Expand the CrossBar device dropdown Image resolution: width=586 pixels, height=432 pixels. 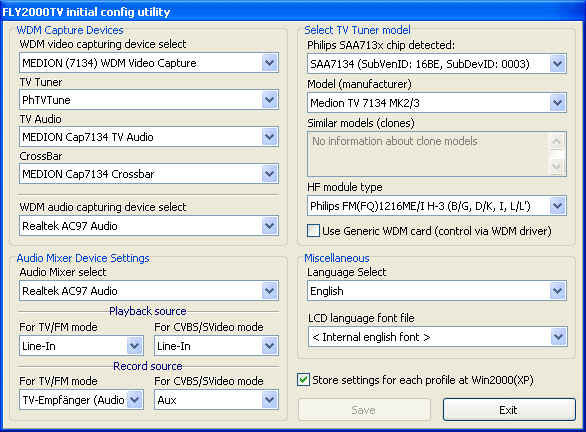(x=269, y=174)
